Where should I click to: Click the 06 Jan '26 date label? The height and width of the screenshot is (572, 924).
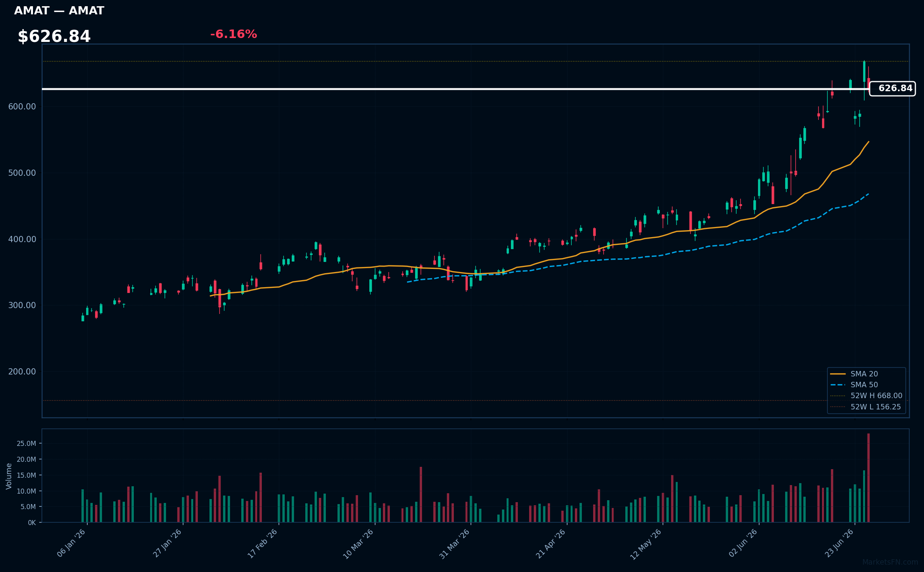[x=72, y=543]
